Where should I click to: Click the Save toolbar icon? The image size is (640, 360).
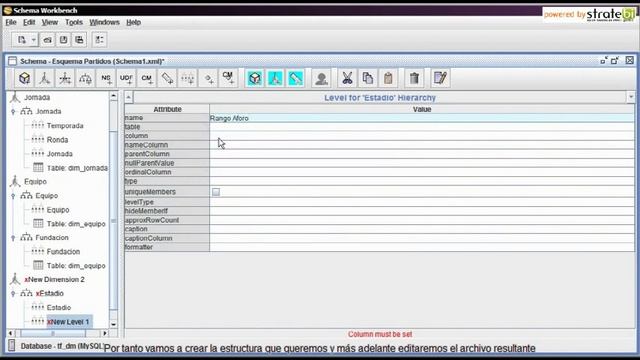pos(63,40)
